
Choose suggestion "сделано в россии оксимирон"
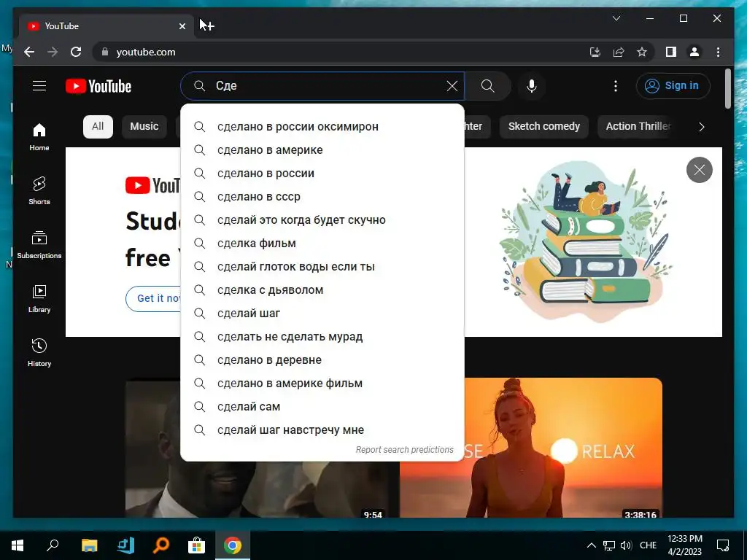pos(322,127)
